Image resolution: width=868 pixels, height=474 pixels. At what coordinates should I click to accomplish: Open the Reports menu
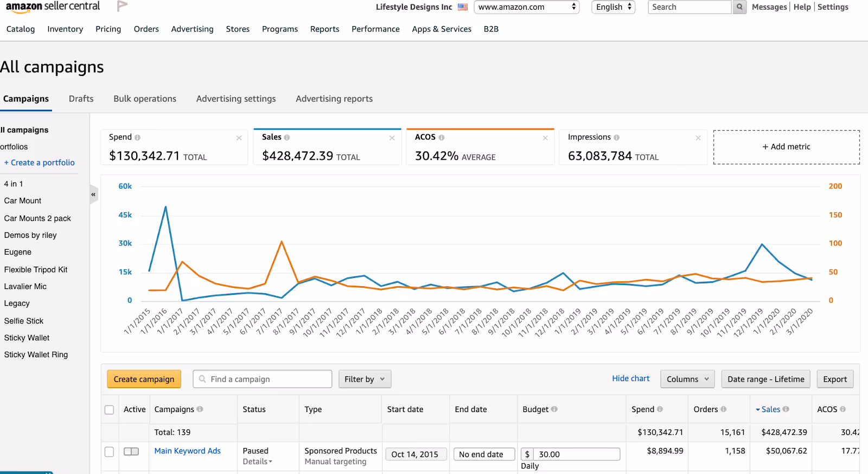pyautogui.click(x=324, y=29)
